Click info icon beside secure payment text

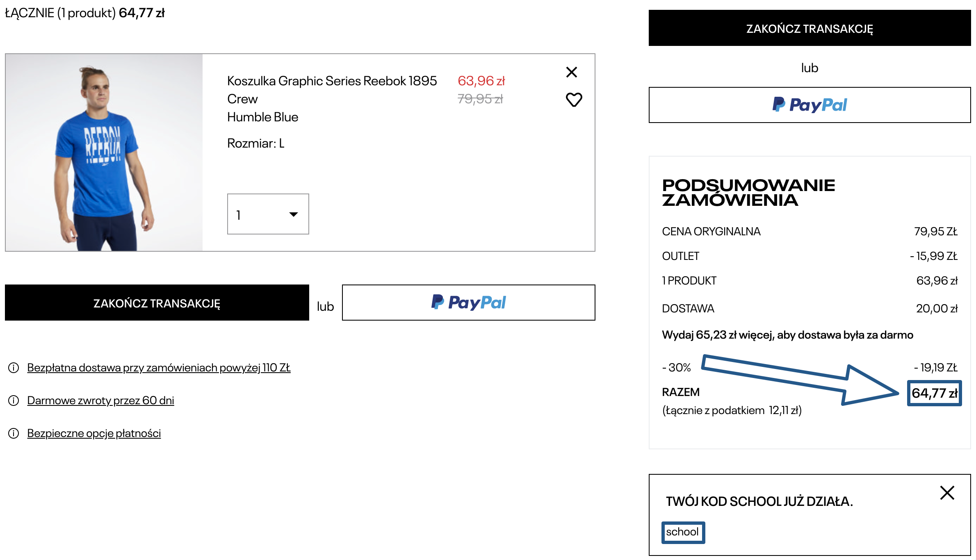click(14, 433)
